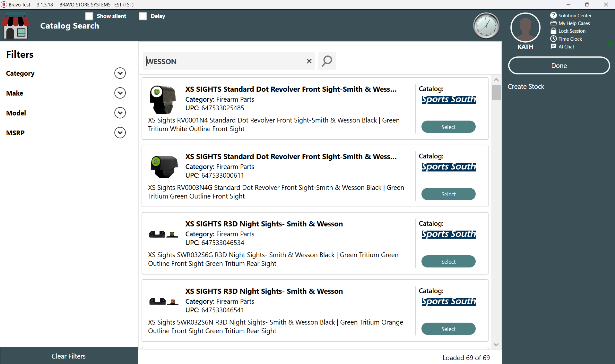Click title of SWR032S6N R3D Night Sights
The height and width of the screenshot is (364, 615).
pyautogui.click(x=264, y=291)
